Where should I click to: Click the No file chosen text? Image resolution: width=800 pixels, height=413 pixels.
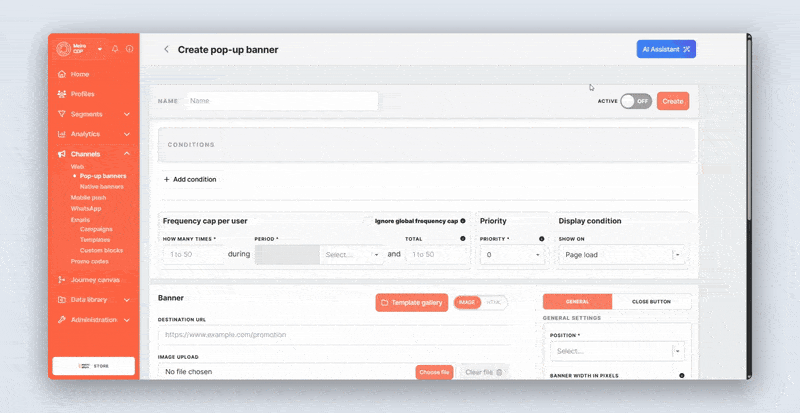189,372
